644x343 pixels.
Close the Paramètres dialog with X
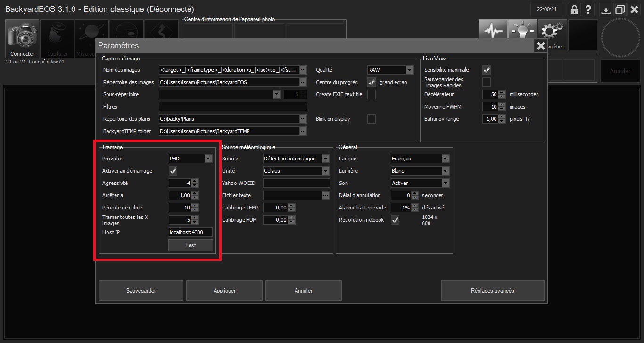tap(540, 46)
